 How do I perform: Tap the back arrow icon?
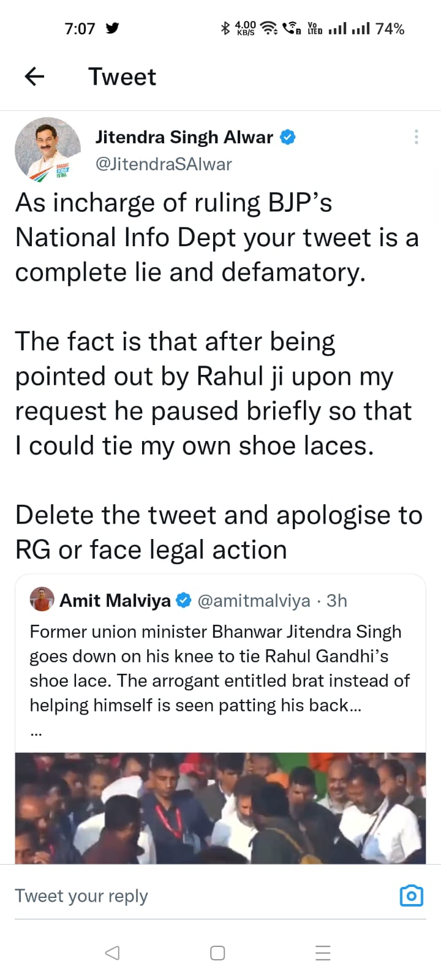(34, 77)
